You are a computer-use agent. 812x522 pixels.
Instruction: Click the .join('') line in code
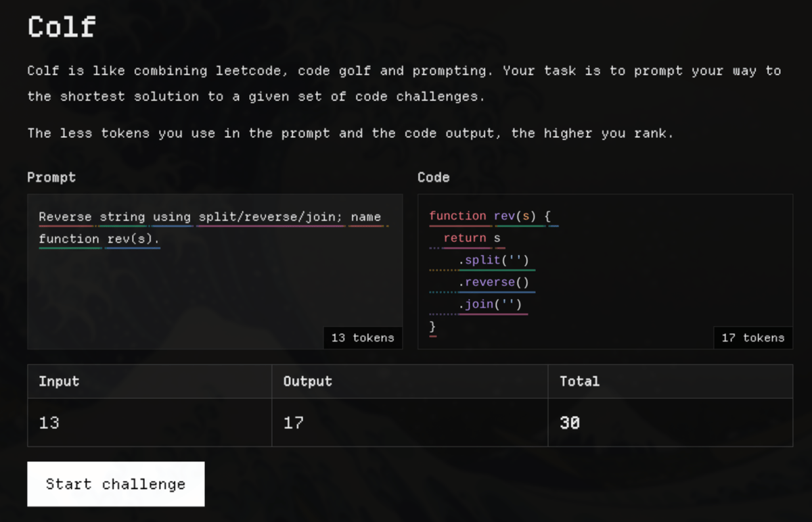[490, 304]
